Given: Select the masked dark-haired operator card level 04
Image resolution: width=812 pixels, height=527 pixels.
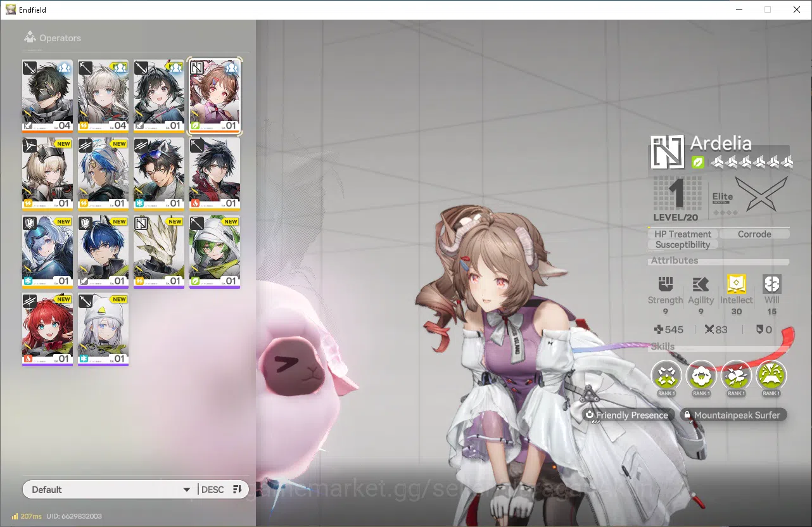Looking at the screenshot, I should pyautogui.click(x=48, y=96).
